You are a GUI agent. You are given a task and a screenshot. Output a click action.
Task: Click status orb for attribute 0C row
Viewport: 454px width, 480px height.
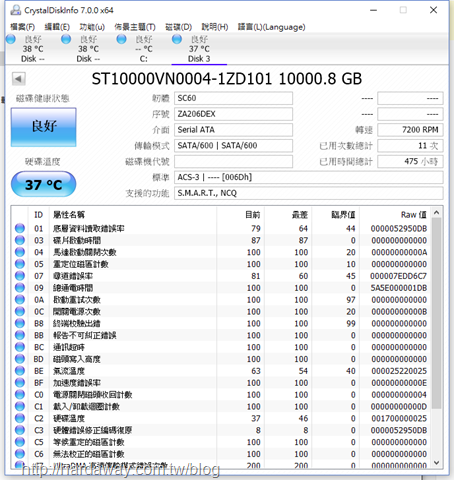click(20, 311)
